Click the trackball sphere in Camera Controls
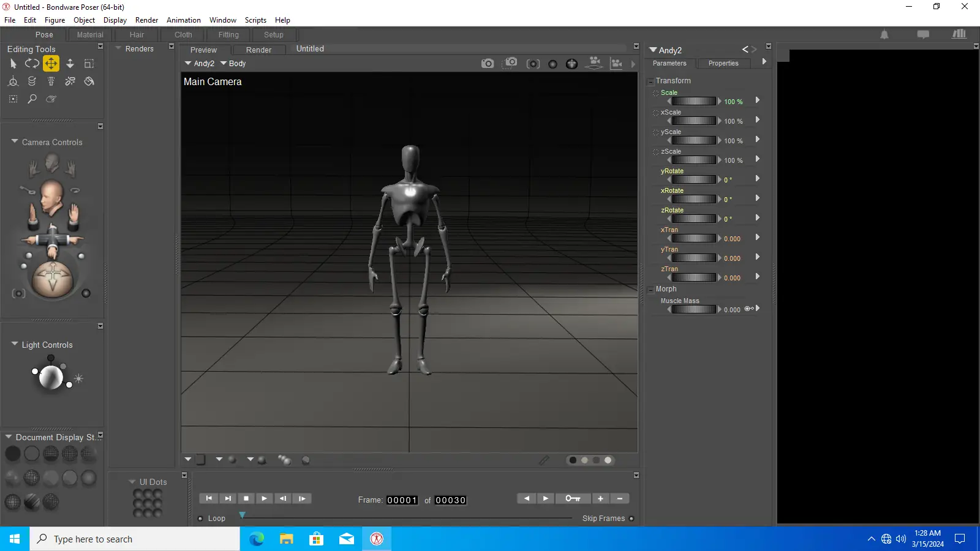The height and width of the screenshot is (551, 980). click(x=53, y=279)
